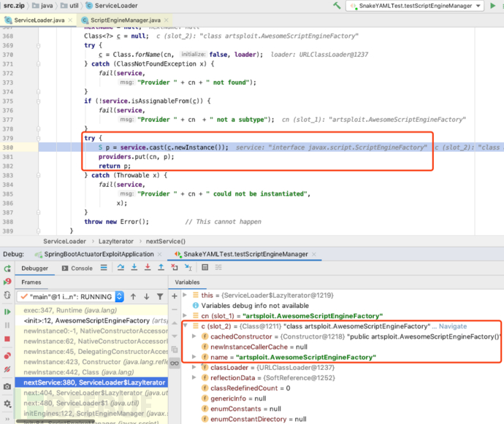
Task: Expand the reflectionData field
Action: pos(194,377)
